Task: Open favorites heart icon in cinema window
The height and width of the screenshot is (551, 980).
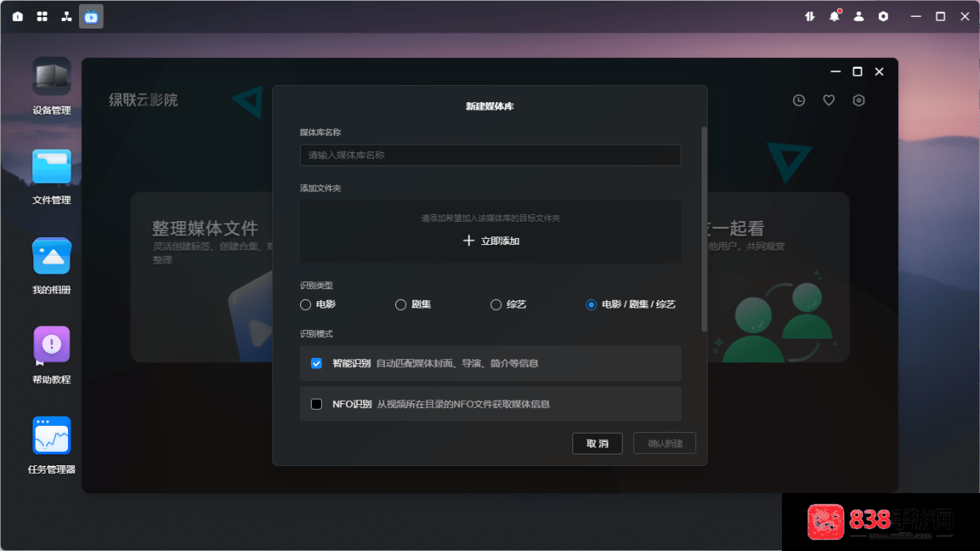Action: [x=828, y=100]
